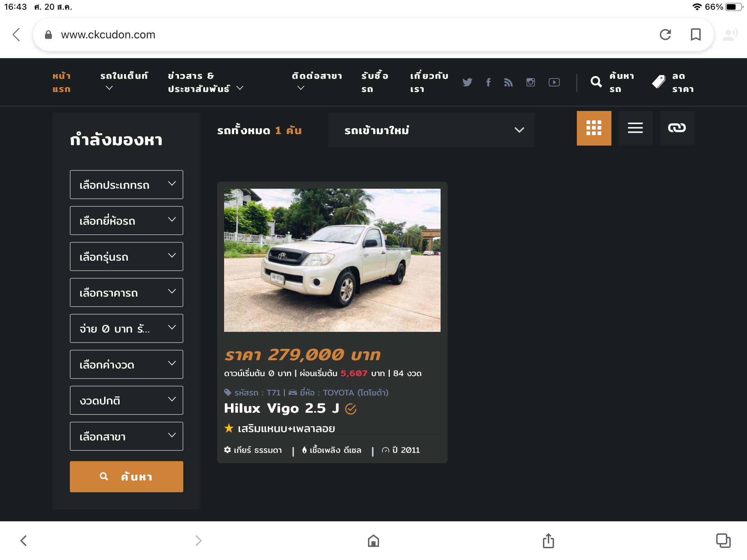Open the Hilux Vigo 2.5 J listing title
747x560 pixels.
(282, 408)
